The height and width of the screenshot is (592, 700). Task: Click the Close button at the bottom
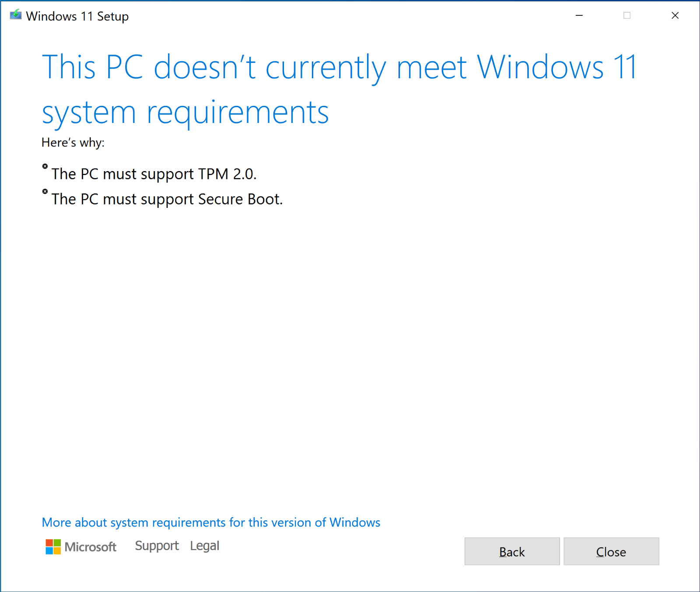(611, 551)
